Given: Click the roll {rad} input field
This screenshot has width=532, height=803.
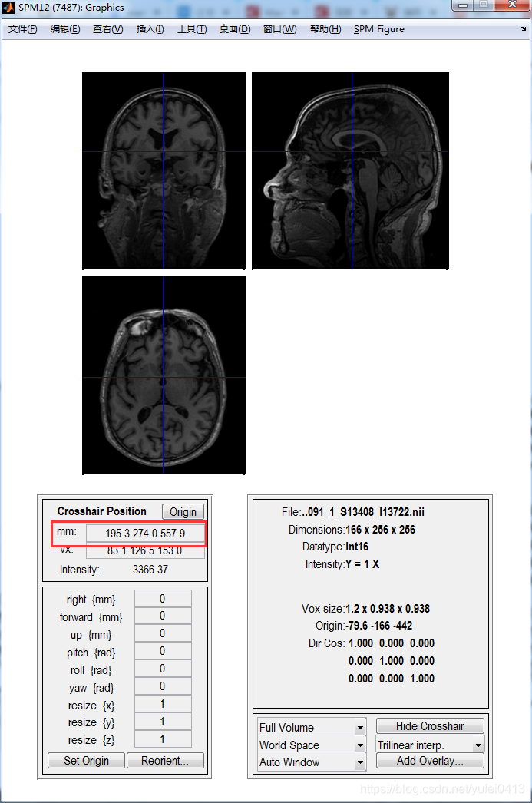Looking at the screenshot, I should [x=163, y=669].
